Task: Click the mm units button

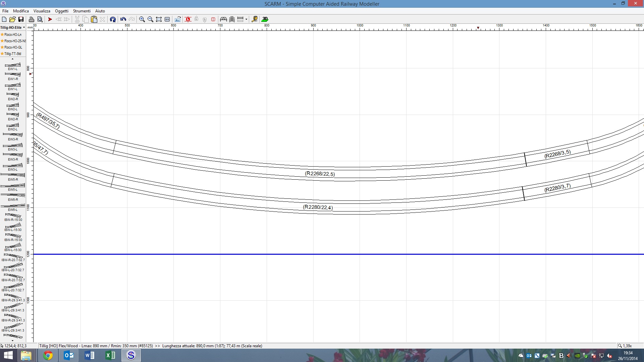Action: point(30,27)
